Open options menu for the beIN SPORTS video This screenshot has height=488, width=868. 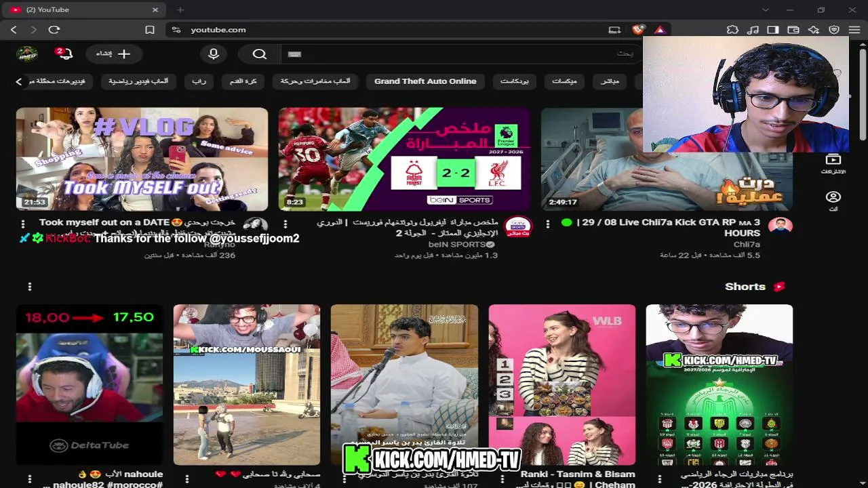pyautogui.click(x=285, y=224)
